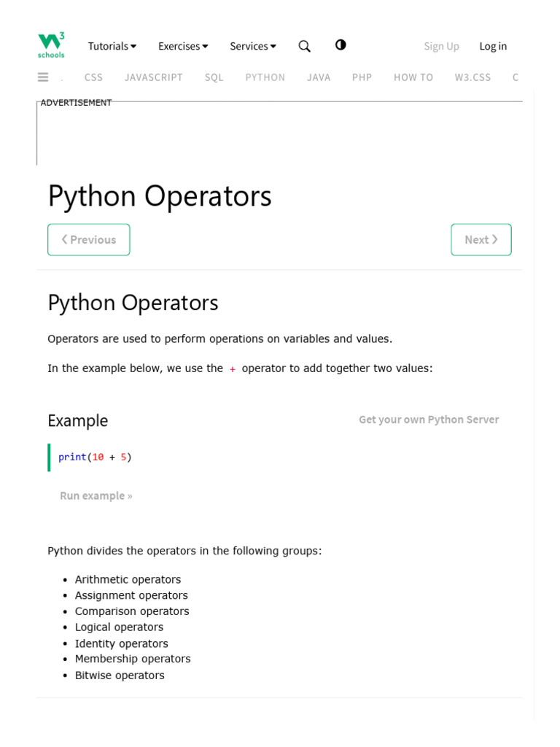Expand the Services dropdown
The width and height of the screenshot is (560, 747).
tap(253, 46)
